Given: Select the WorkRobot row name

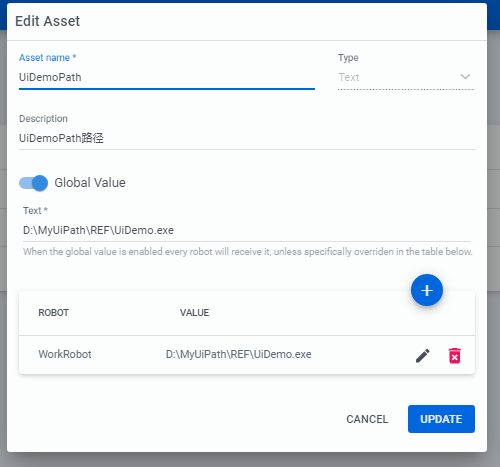Looking at the screenshot, I should click(65, 354).
